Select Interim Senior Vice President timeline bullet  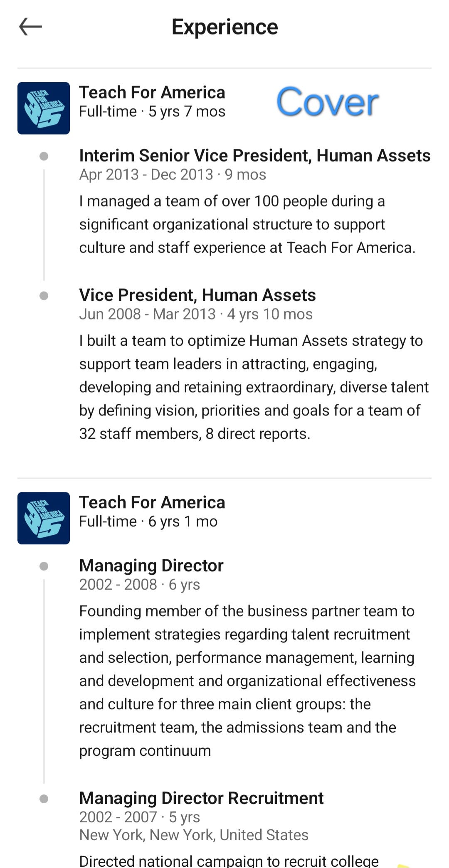44,156
